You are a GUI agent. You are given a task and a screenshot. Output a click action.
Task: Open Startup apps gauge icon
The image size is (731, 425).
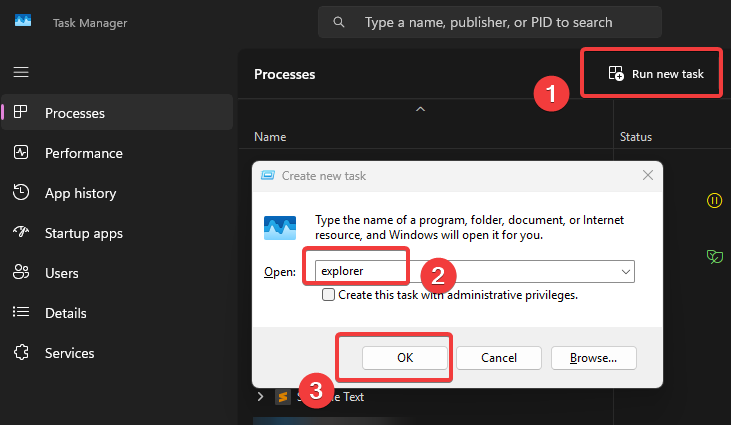point(20,233)
